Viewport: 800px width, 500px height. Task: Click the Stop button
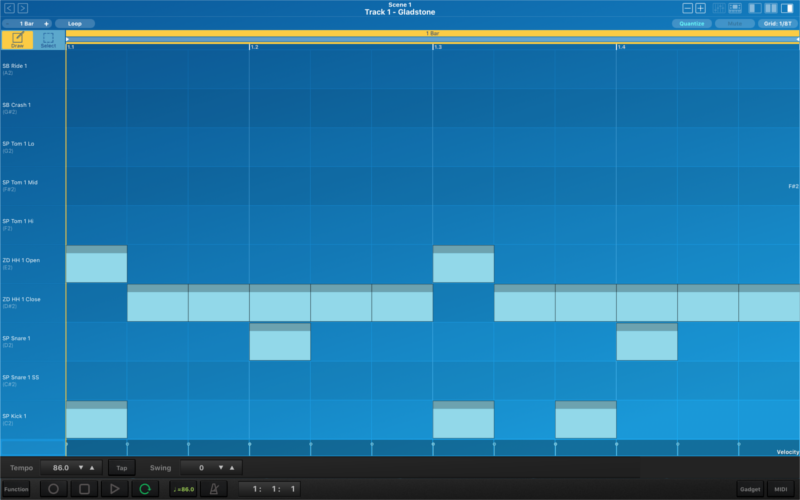[x=84, y=489]
